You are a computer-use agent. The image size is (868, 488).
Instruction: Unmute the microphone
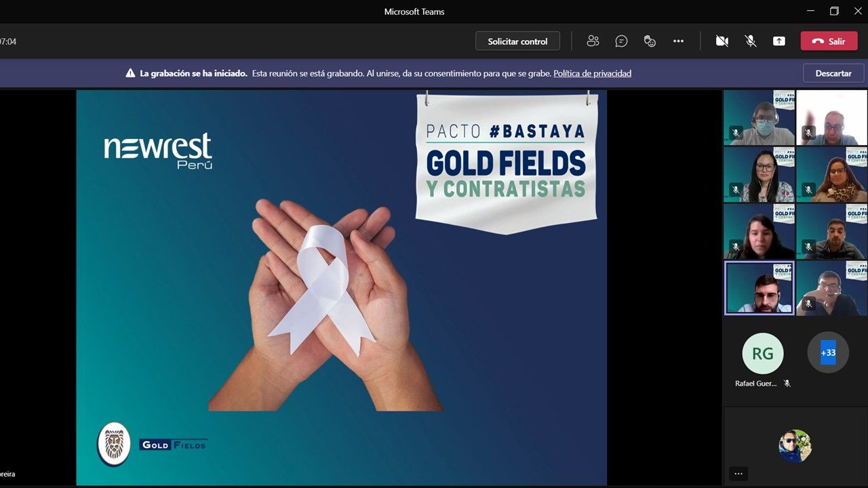[751, 41]
